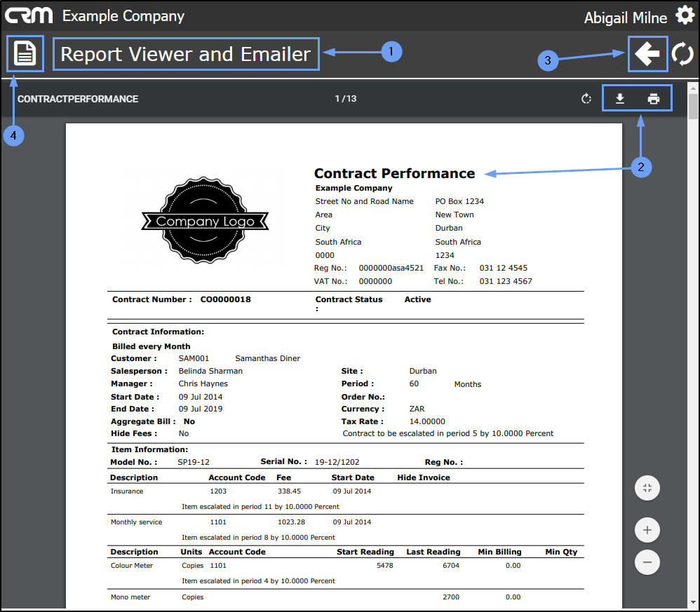Image resolution: width=700 pixels, height=612 pixels.
Task: Print the report using printer icon
Action: tap(654, 99)
